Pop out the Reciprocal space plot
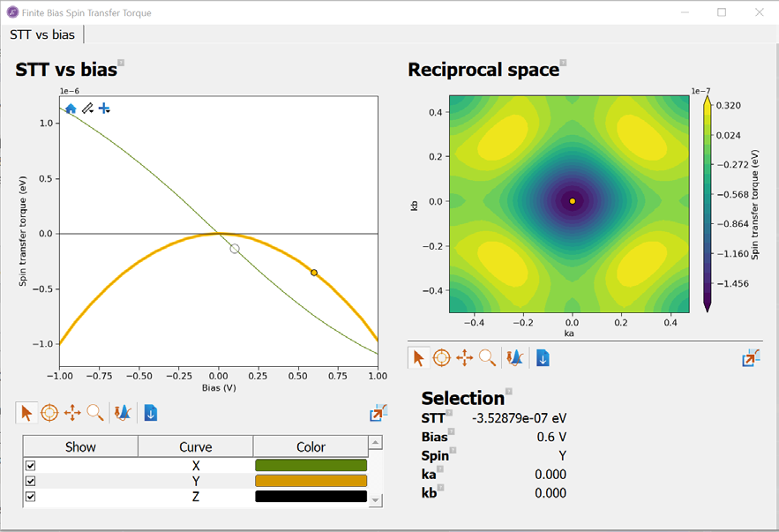 751,357
